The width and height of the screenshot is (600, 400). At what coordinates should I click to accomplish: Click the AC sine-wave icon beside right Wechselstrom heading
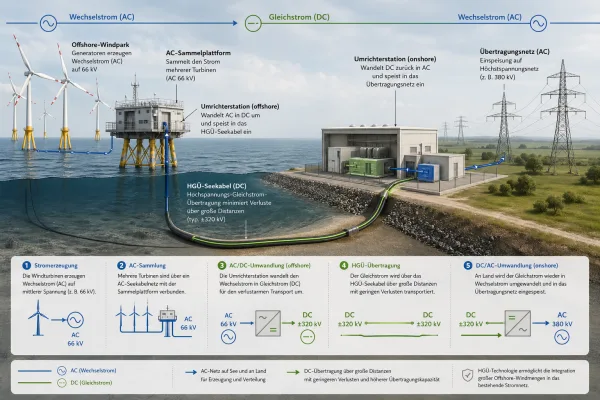(x=538, y=23)
